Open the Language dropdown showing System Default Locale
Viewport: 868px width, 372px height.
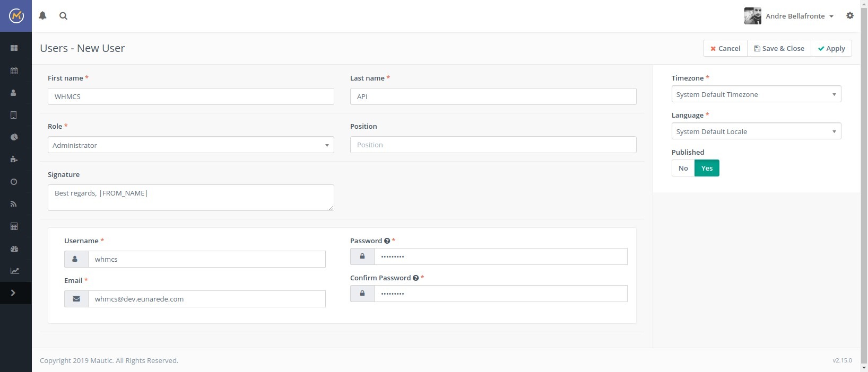pos(756,131)
